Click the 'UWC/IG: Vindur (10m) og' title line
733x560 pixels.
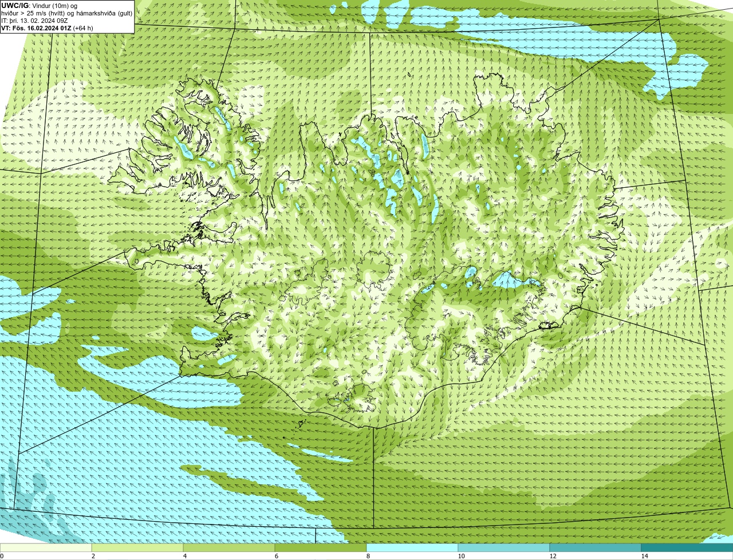click(x=39, y=6)
